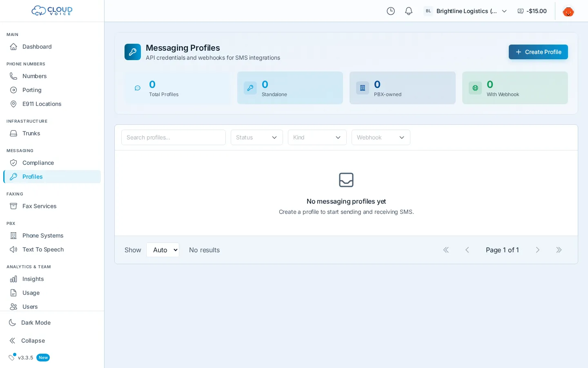Screen dimensions: 588x368
Task: Click the version tag icon
Action: point(12,357)
